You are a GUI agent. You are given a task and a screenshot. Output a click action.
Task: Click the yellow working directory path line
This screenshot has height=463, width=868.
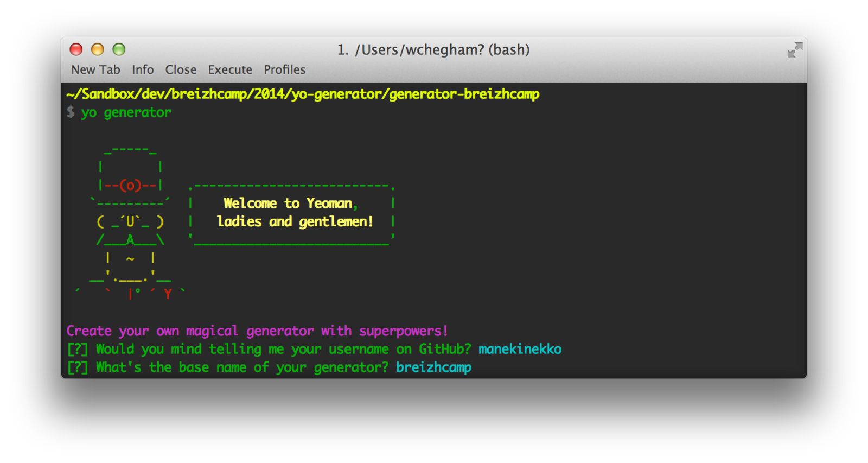coord(303,94)
